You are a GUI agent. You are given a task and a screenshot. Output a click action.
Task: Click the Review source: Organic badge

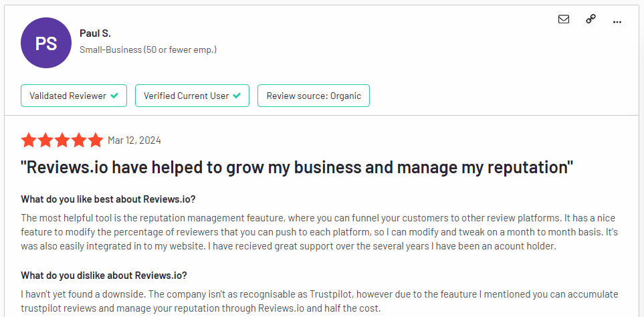[x=314, y=96]
